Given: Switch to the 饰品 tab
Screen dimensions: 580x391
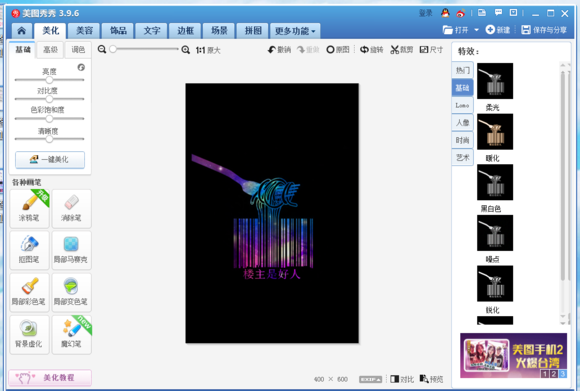Looking at the screenshot, I should [x=118, y=31].
